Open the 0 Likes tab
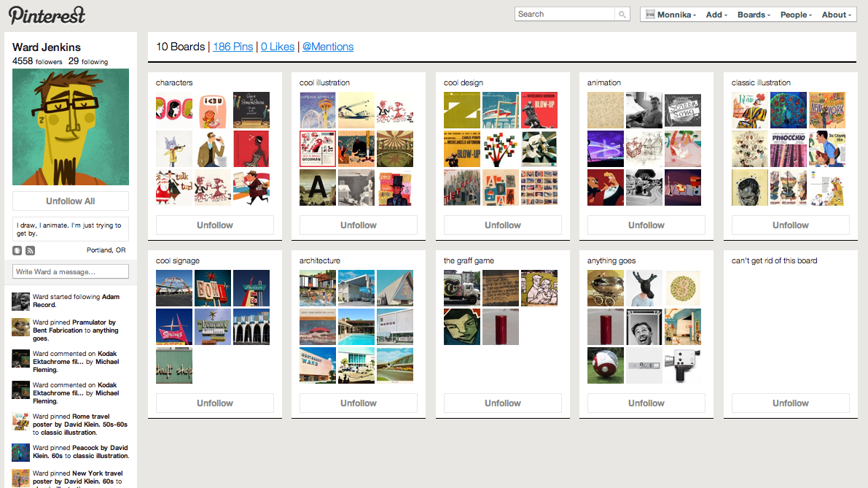 pyautogui.click(x=278, y=47)
